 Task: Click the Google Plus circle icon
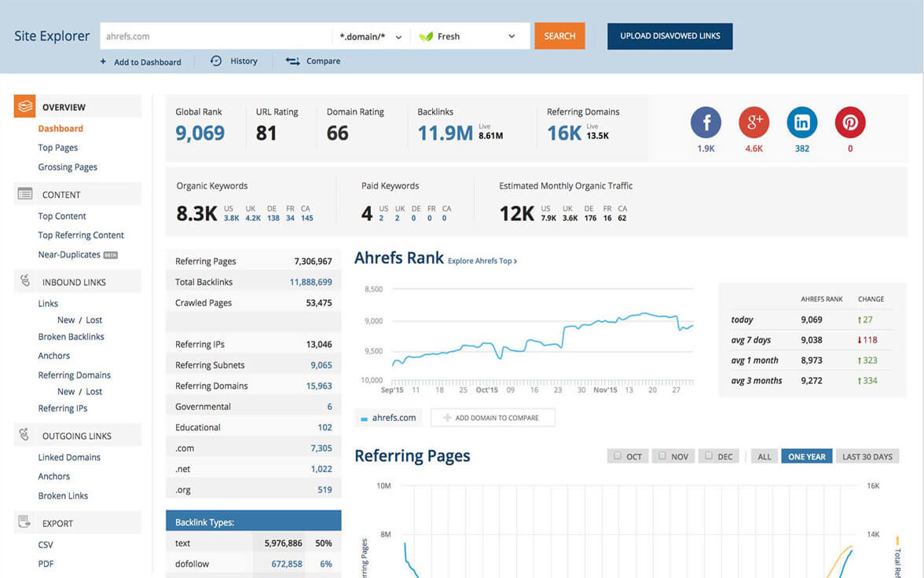(753, 123)
